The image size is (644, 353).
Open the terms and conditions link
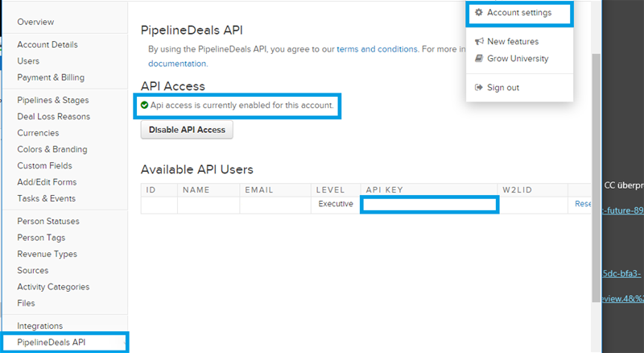coord(377,50)
